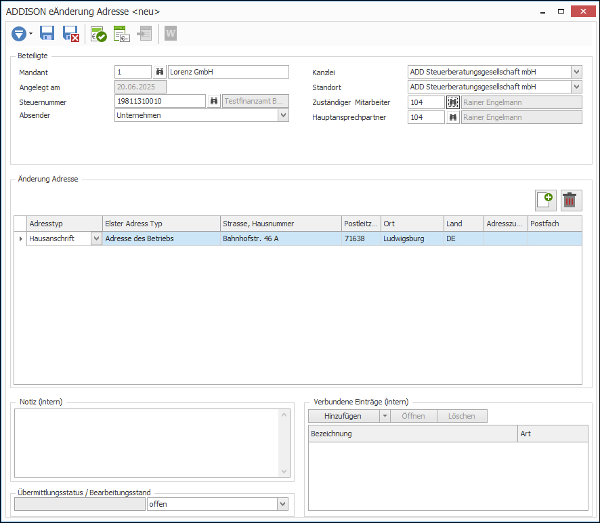Open Steuernummer search binoculars icon
Image resolution: width=600 pixels, height=523 pixels.
click(x=214, y=101)
